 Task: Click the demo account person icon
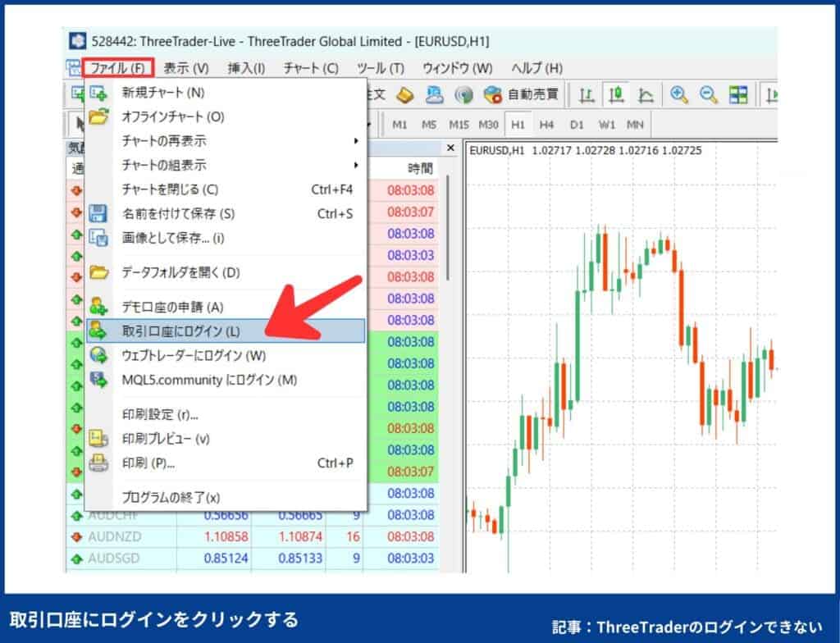click(98, 307)
